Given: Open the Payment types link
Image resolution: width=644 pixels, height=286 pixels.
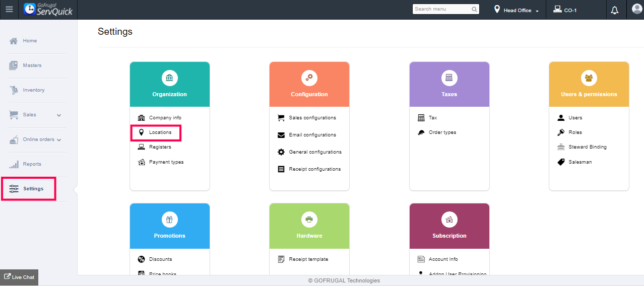Looking at the screenshot, I should [x=166, y=162].
